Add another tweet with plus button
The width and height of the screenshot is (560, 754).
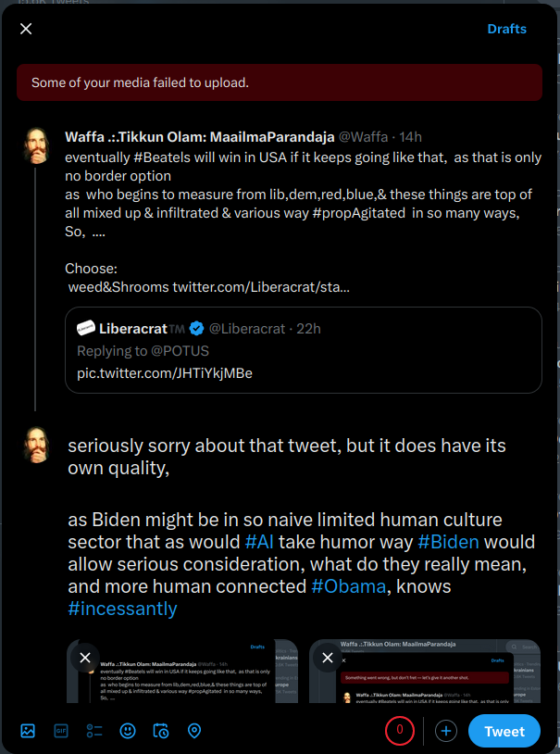point(446,705)
